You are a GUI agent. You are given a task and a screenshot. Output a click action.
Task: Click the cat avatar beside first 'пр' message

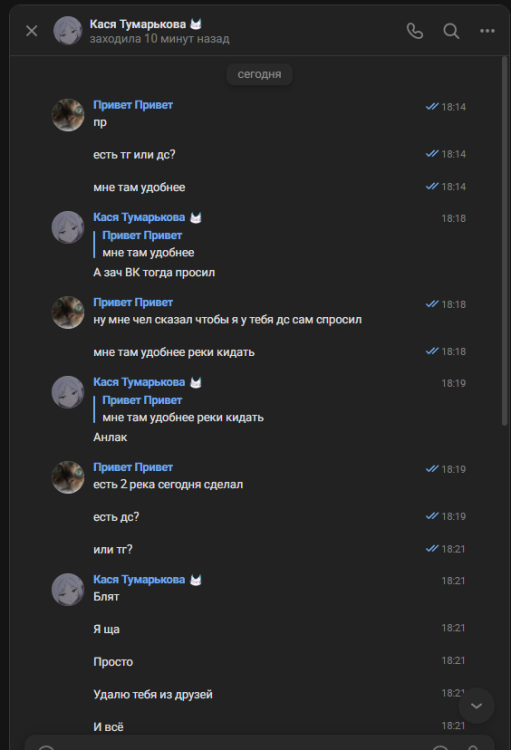click(67, 115)
